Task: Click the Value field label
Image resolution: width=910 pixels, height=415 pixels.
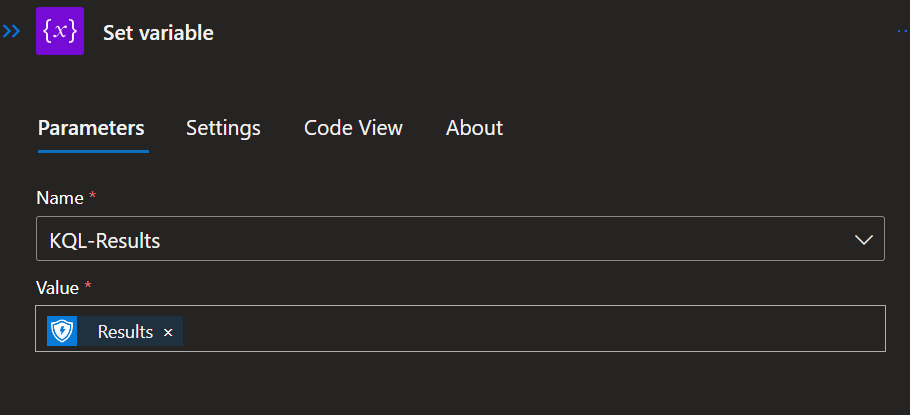Action: click(58, 287)
